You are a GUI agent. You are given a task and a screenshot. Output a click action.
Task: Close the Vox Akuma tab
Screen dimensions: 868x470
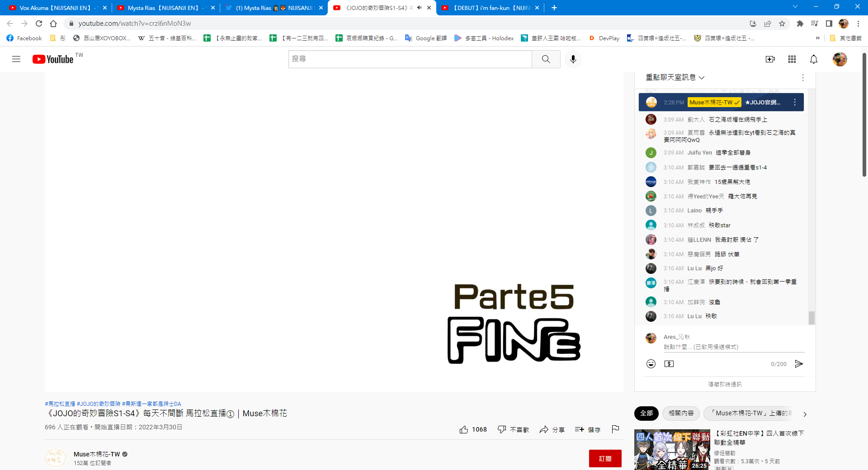[105, 8]
